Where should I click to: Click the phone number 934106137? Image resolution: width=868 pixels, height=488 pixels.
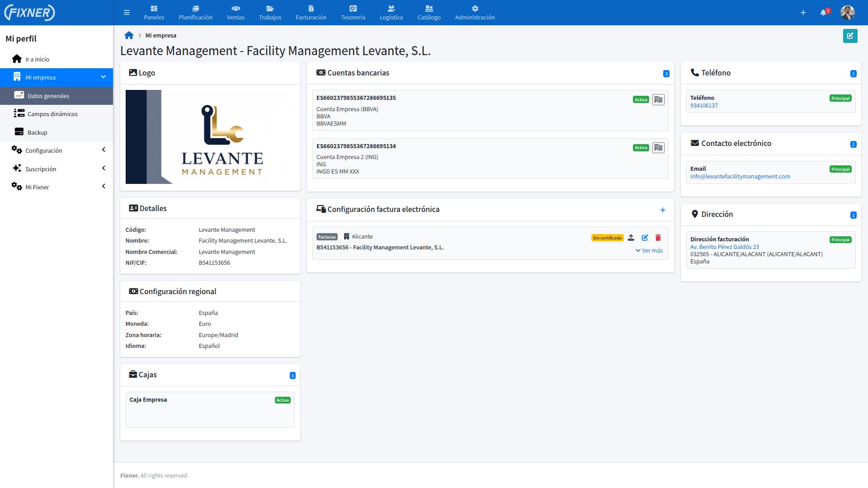tap(704, 106)
